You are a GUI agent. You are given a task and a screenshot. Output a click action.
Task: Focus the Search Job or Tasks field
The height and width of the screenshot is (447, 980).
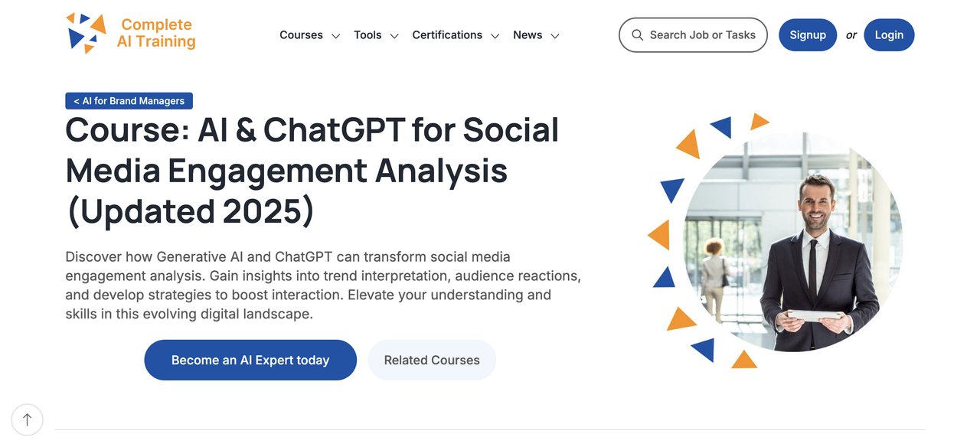693,35
